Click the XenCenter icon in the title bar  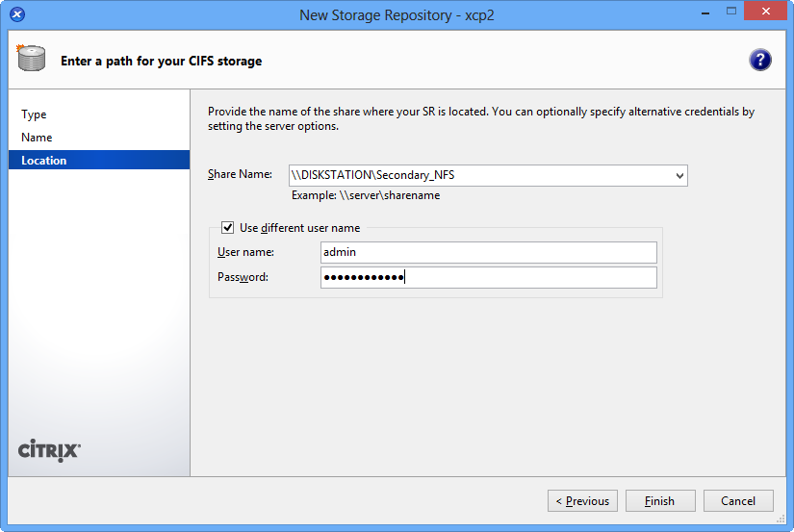17,14
